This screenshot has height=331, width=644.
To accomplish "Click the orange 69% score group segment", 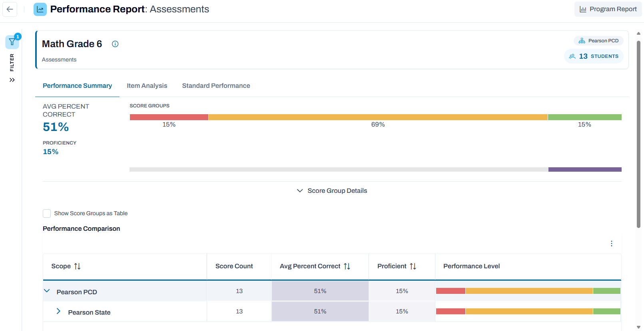I will 378,117.
